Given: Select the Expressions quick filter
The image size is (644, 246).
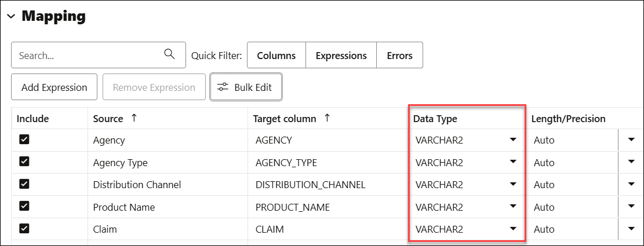Looking at the screenshot, I should click(x=341, y=56).
